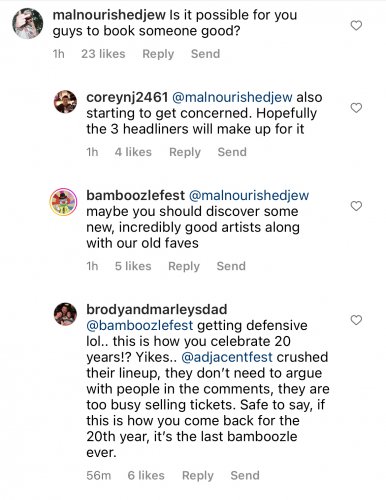Open coreynj2461's avatar
The width and height of the screenshot is (386, 500).
(x=65, y=102)
